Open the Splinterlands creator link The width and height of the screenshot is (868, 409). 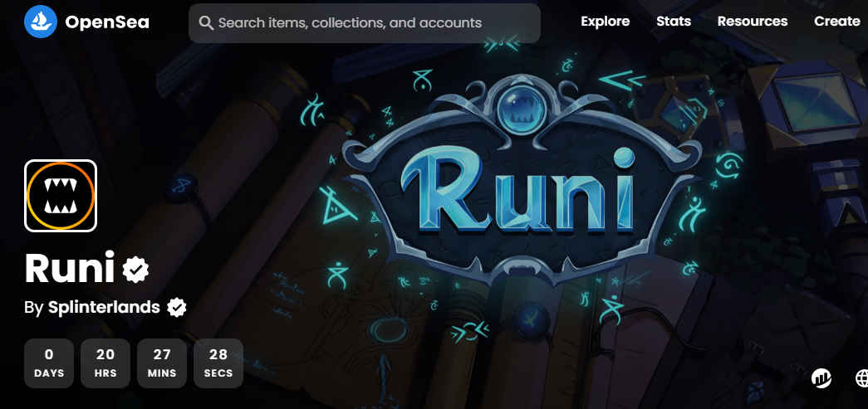pos(104,307)
